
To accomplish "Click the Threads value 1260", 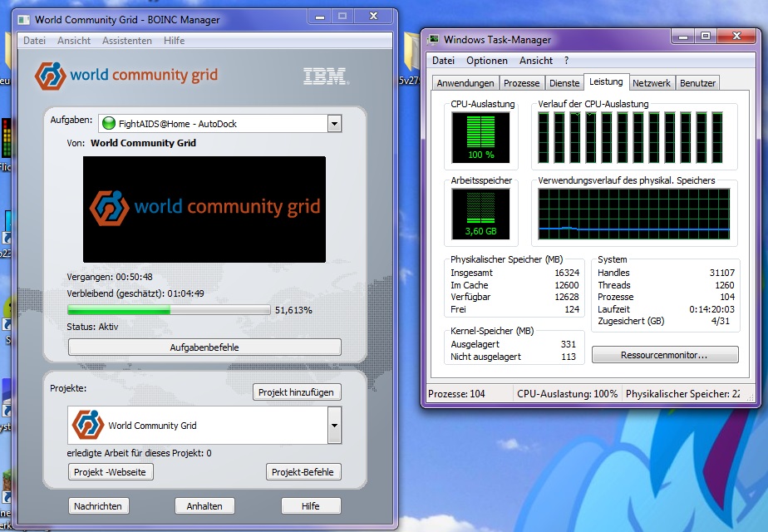I will point(725,285).
